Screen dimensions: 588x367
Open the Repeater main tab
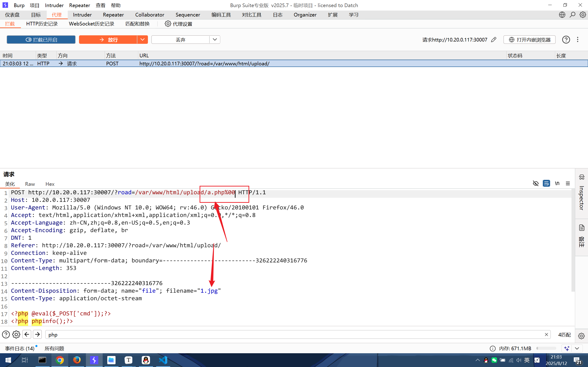click(x=113, y=15)
